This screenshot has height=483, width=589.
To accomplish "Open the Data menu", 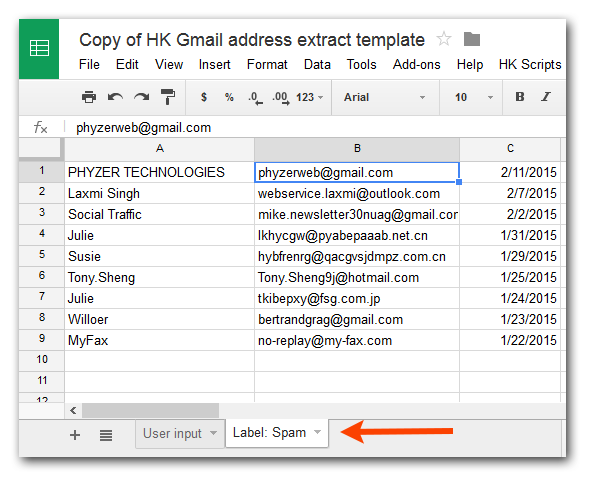I will [317, 65].
